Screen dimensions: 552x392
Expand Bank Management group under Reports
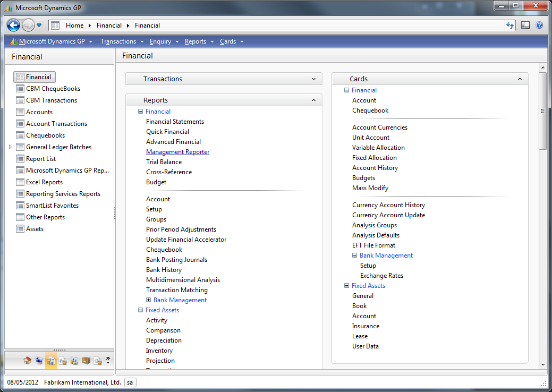tap(149, 300)
